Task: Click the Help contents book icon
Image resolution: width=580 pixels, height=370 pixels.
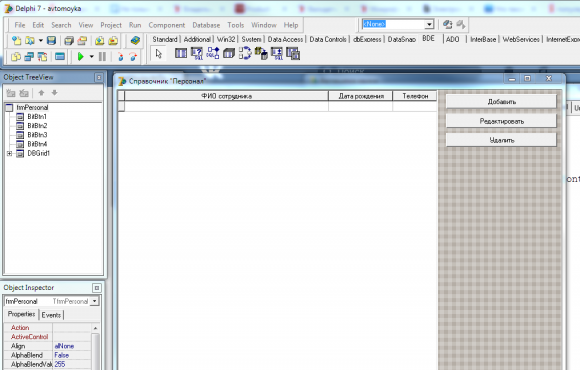Action: point(135,40)
